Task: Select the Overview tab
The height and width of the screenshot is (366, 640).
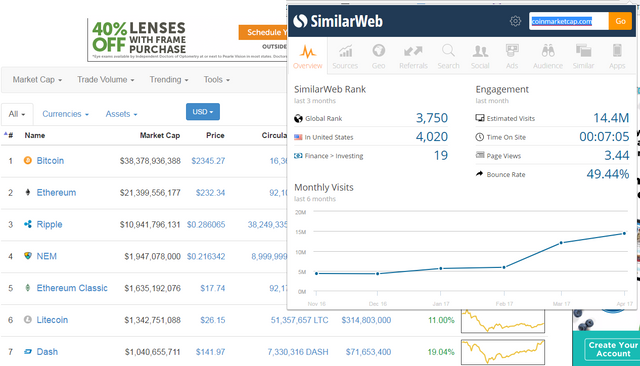Action: (307, 56)
